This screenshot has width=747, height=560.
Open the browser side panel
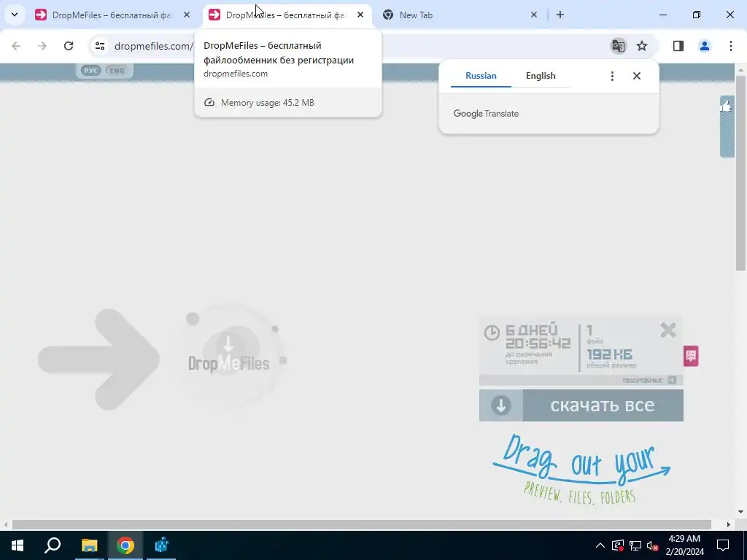pos(678,46)
